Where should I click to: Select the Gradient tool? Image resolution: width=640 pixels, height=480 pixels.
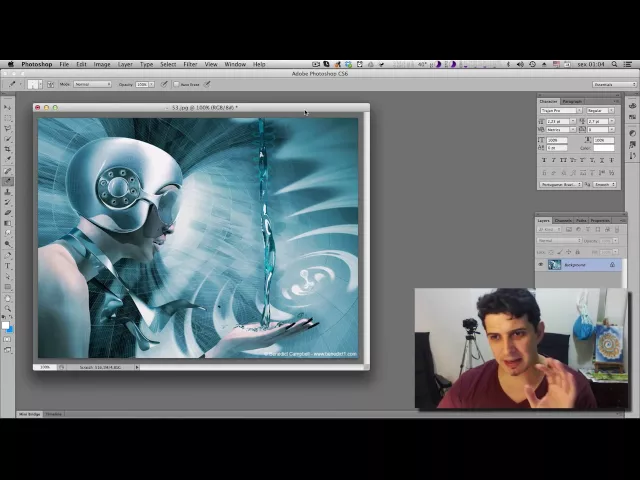pos(7,223)
